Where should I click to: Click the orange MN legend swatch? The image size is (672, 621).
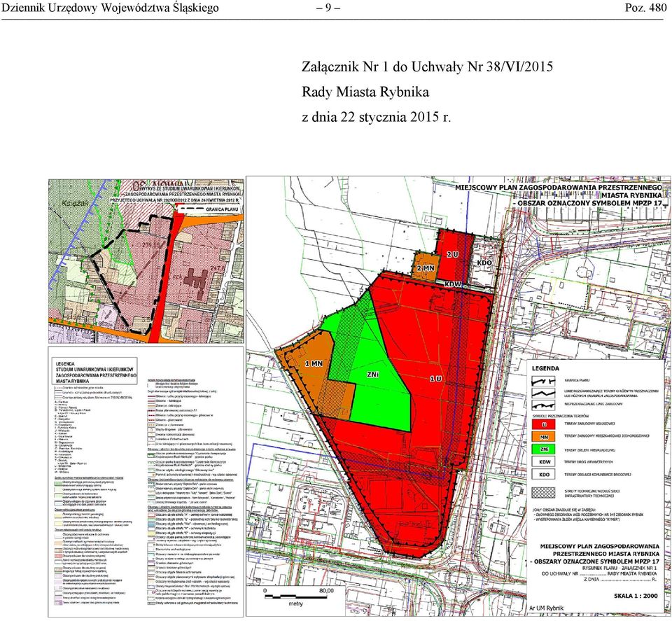pyautogui.click(x=543, y=437)
